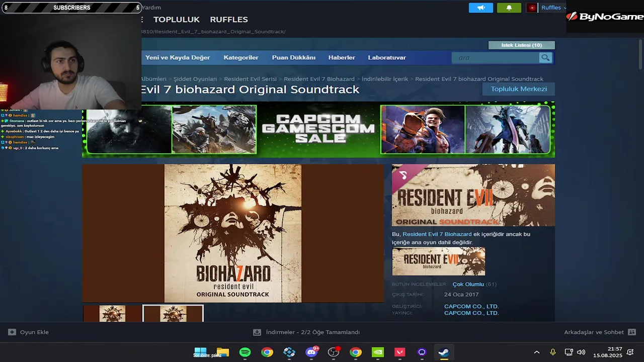
Task: Open İndirmeler - 2/2 Öğe Tamamlandı
Action: [x=313, y=332]
